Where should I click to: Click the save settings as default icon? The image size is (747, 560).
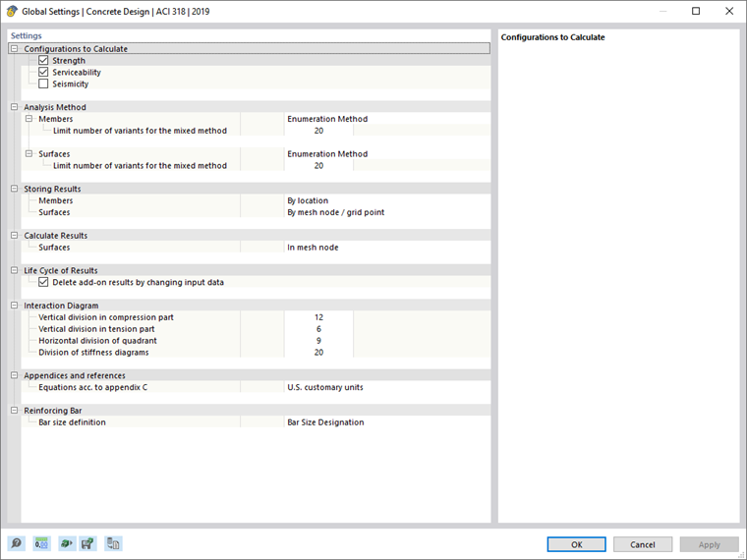[x=87, y=543]
